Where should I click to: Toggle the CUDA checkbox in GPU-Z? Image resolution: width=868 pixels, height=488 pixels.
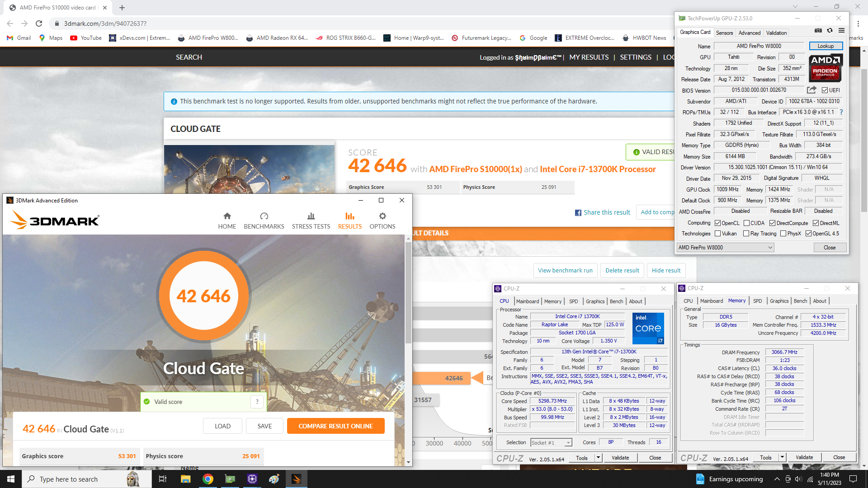click(x=746, y=223)
